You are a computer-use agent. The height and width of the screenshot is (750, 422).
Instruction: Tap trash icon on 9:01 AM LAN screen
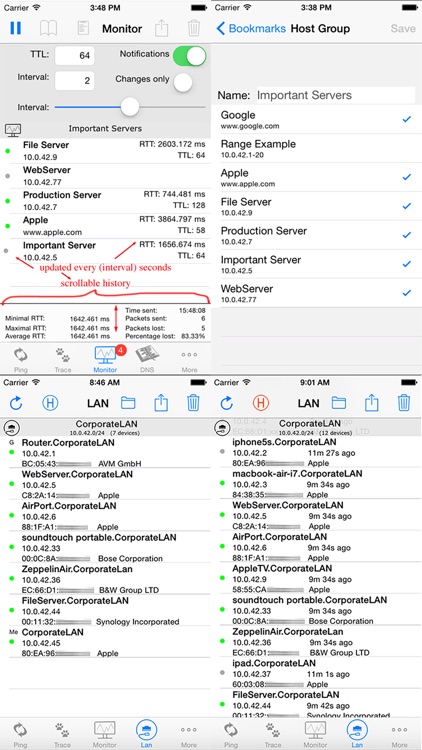404,403
